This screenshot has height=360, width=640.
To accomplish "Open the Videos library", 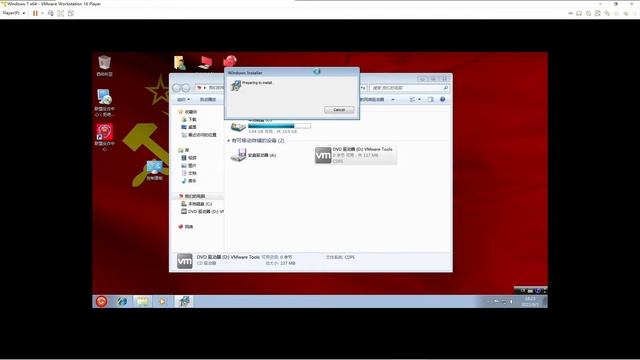I will click(x=189, y=158).
